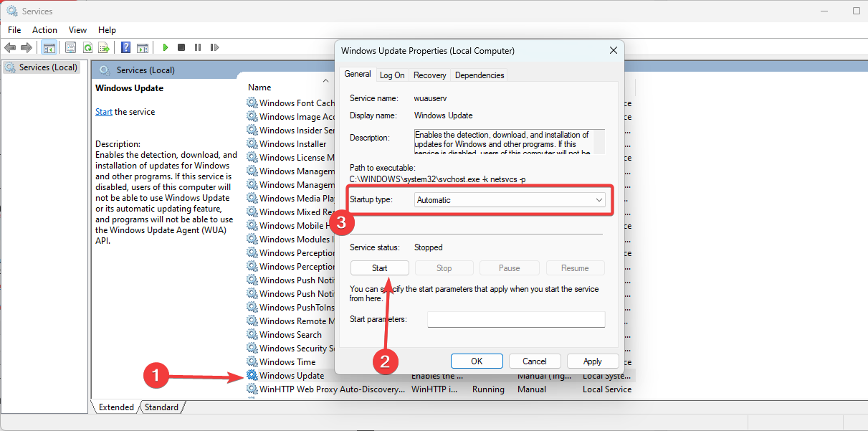Screen dimensions: 868x431
Task: Confirm the dialog with OK
Action: (477, 361)
